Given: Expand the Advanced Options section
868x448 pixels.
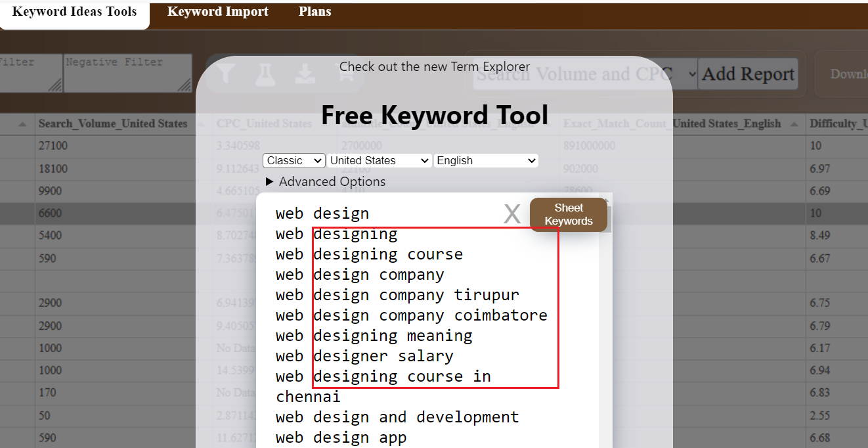Looking at the screenshot, I should [x=326, y=181].
